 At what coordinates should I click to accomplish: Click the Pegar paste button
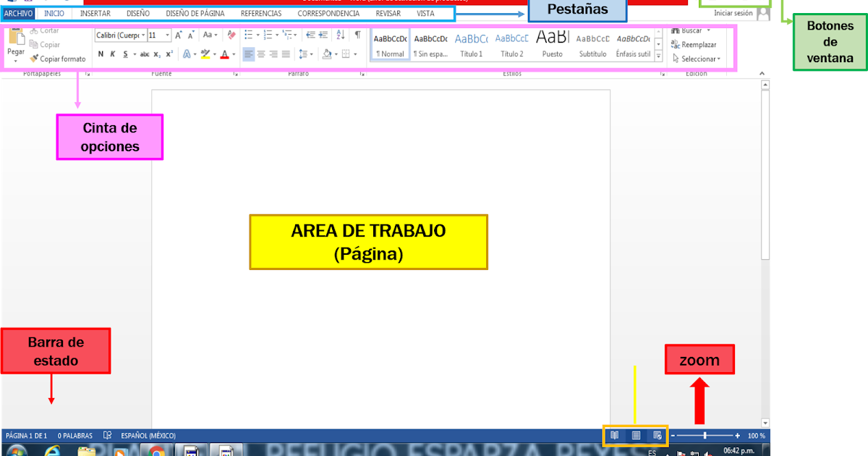click(x=15, y=43)
